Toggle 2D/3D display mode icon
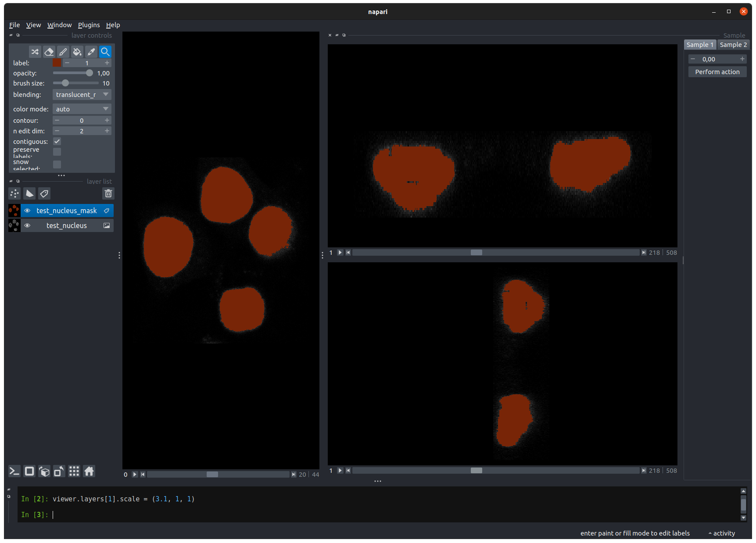 click(x=29, y=471)
